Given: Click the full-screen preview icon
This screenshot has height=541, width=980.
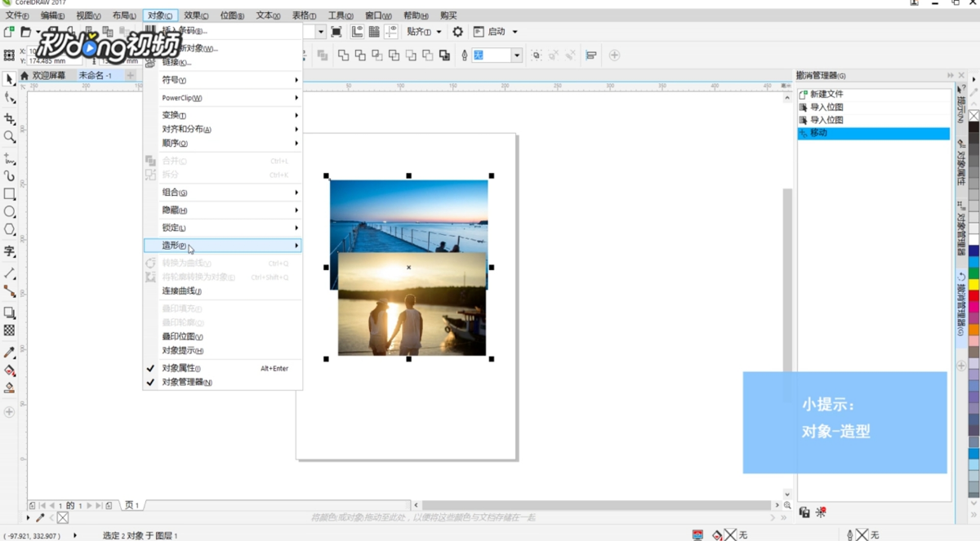Looking at the screenshot, I should coord(336,32).
